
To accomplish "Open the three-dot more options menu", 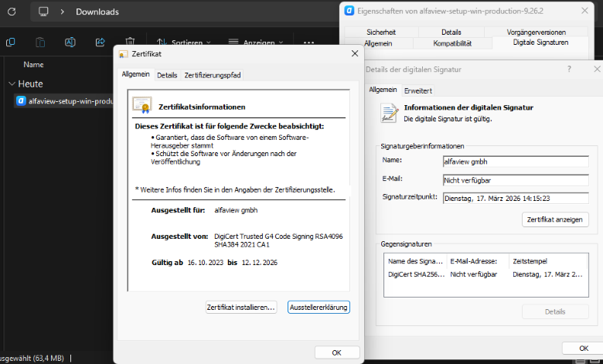I will coord(308,43).
